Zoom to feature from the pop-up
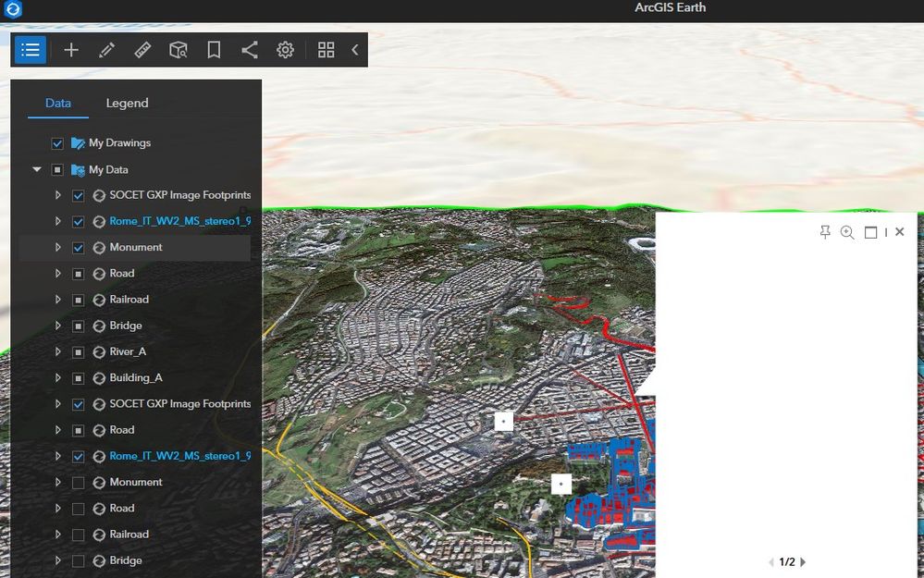 coord(847,232)
